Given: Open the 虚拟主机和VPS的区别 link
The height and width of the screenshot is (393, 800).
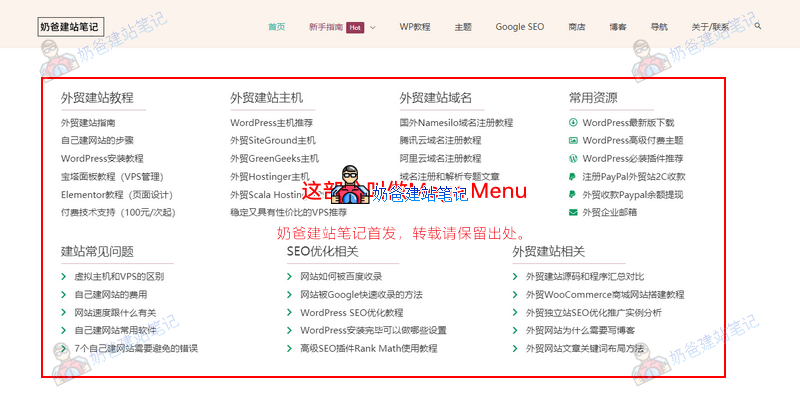Looking at the screenshot, I should pyautogui.click(x=119, y=277).
